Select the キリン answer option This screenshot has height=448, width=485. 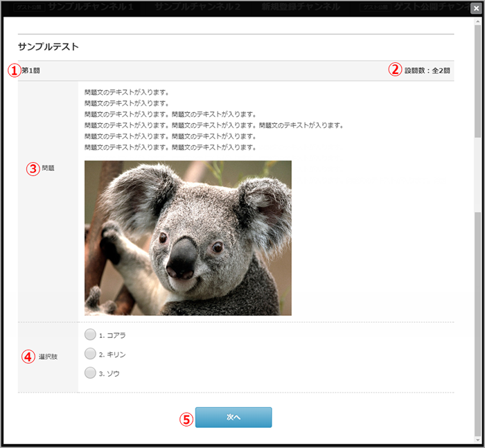point(90,354)
